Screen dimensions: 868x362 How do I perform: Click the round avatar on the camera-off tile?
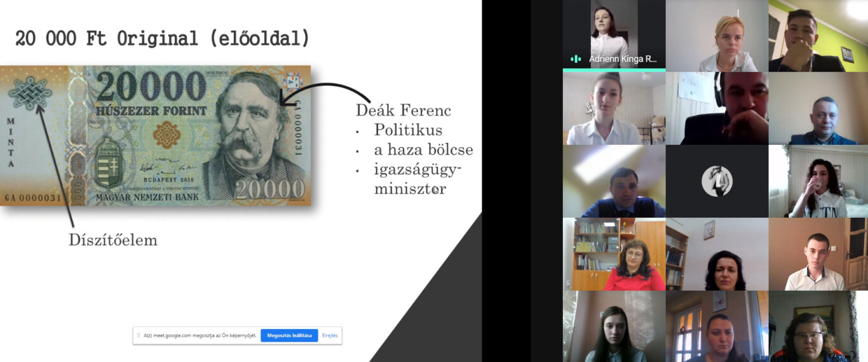pos(717,181)
